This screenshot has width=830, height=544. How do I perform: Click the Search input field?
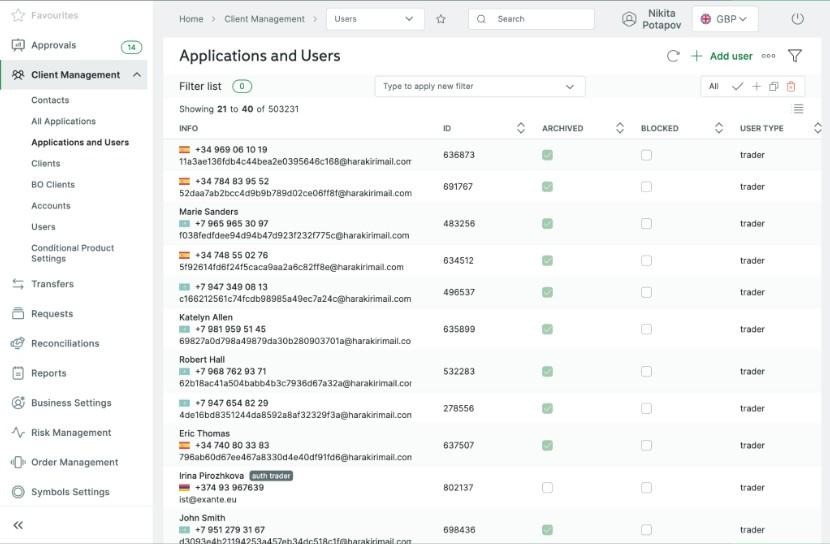click(x=540, y=19)
